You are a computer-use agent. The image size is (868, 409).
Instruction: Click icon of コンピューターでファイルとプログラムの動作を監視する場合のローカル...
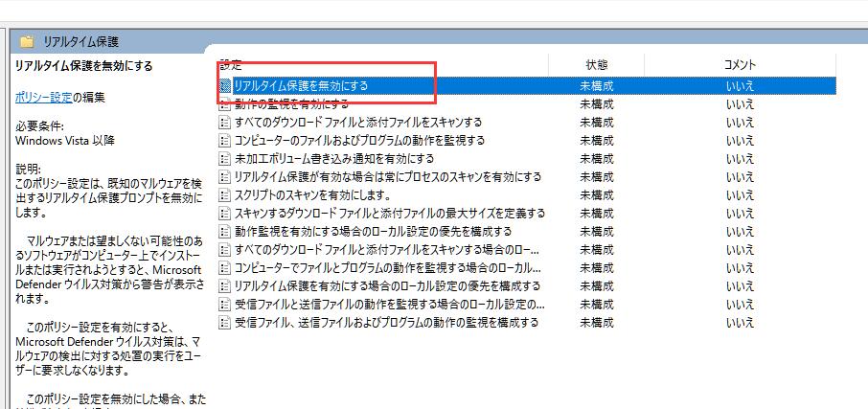click(x=225, y=268)
